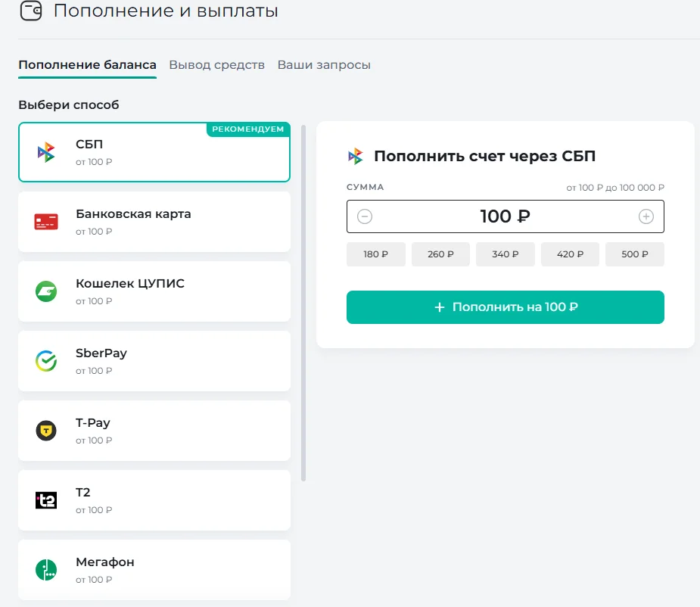Click inside the СУММА amount field
700x607 pixels.
(x=505, y=216)
